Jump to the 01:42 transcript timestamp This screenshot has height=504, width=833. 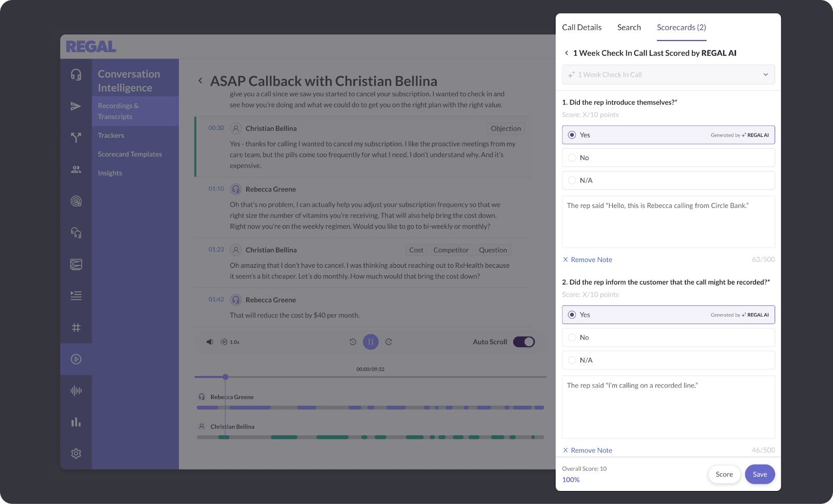pyautogui.click(x=216, y=300)
